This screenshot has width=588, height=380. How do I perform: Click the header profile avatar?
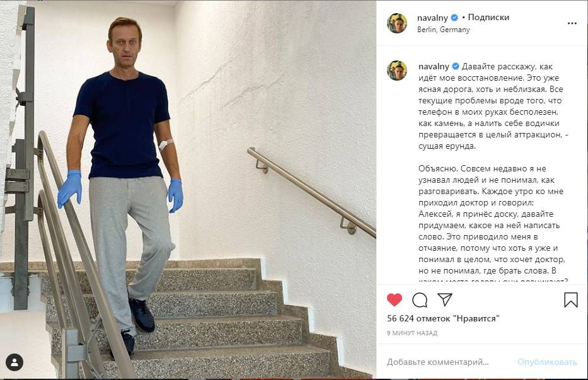click(397, 23)
